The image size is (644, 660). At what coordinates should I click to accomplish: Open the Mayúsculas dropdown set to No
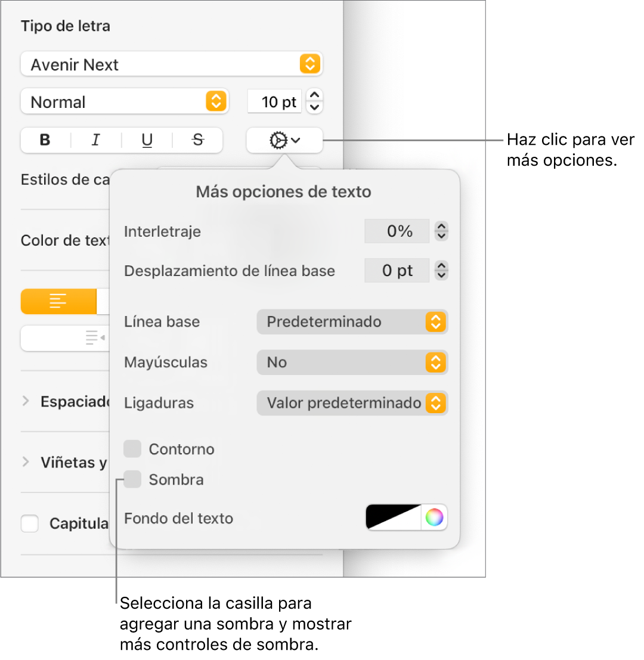click(x=352, y=362)
